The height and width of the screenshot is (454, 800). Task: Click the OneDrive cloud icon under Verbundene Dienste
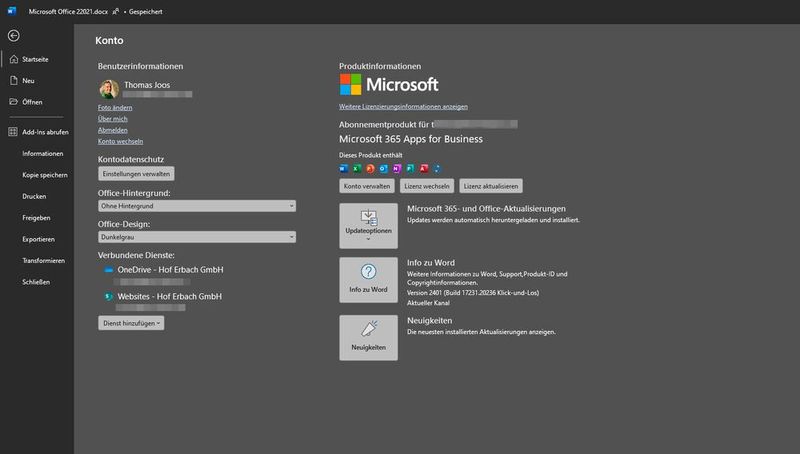coord(109,270)
